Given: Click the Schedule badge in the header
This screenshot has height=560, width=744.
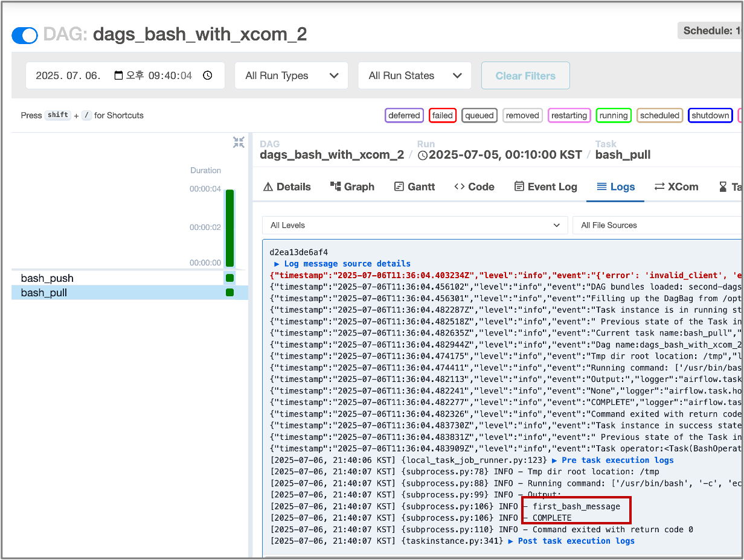Looking at the screenshot, I should [710, 31].
